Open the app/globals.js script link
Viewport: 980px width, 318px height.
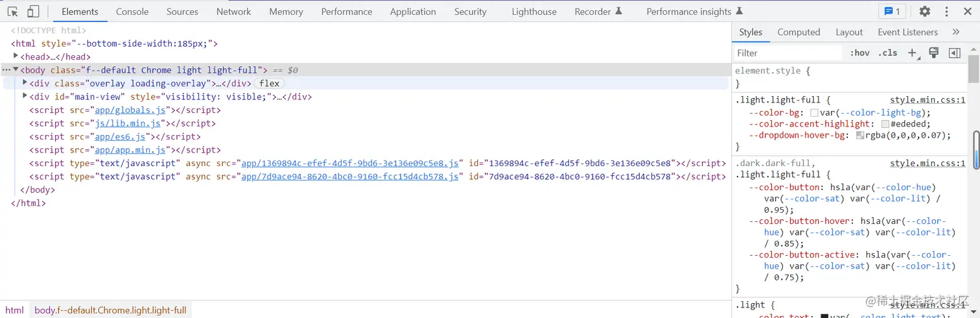click(132, 110)
